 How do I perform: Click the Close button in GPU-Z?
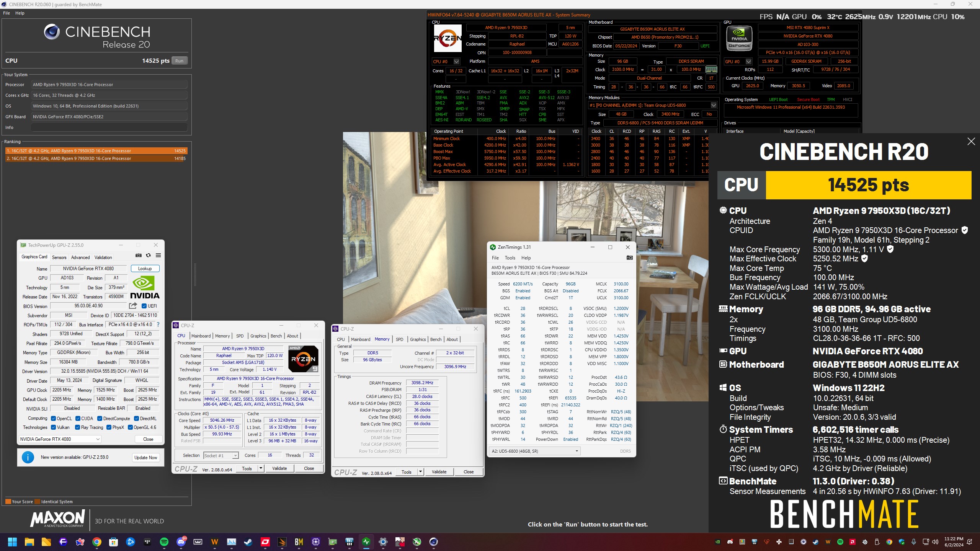(x=148, y=439)
